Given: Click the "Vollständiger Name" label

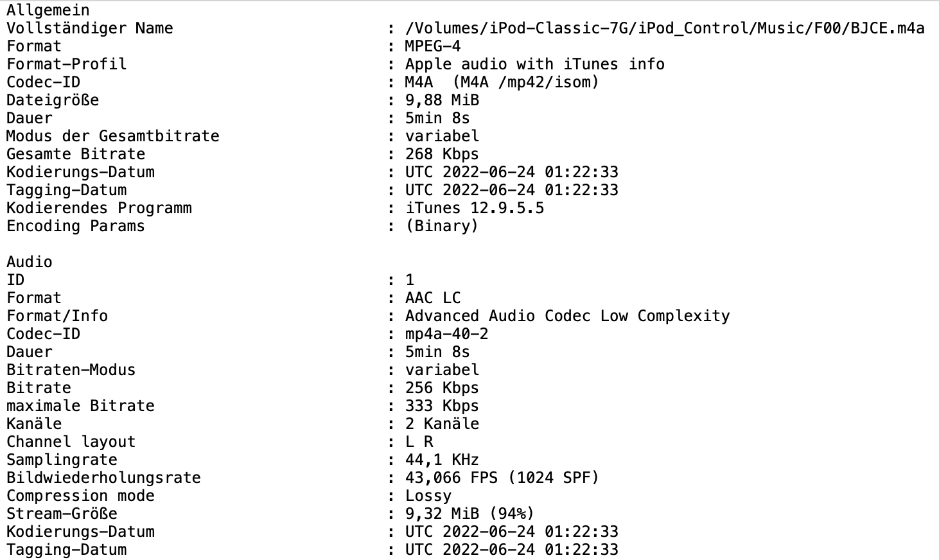Looking at the screenshot, I should (x=89, y=28).
